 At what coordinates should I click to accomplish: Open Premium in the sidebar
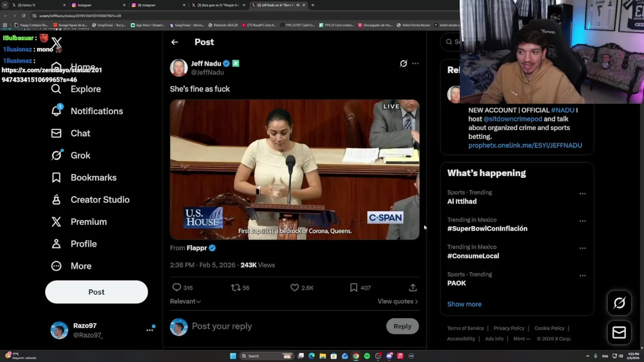(x=78, y=222)
